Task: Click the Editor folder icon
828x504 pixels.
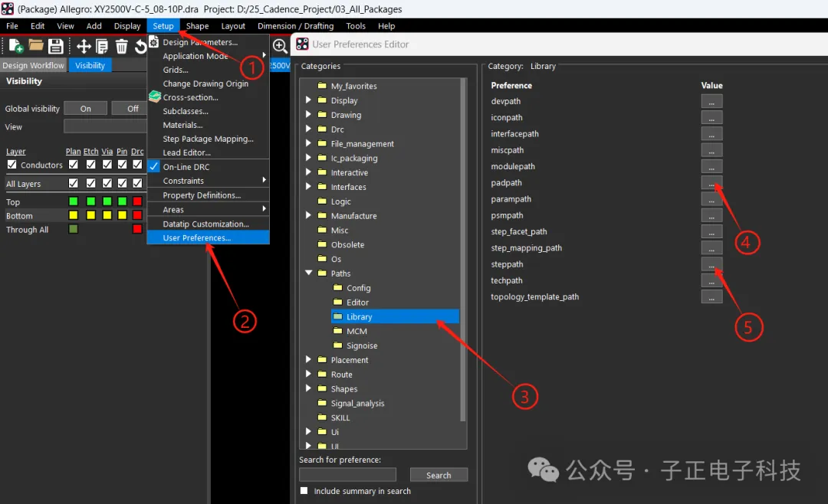Action: coord(338,302)
